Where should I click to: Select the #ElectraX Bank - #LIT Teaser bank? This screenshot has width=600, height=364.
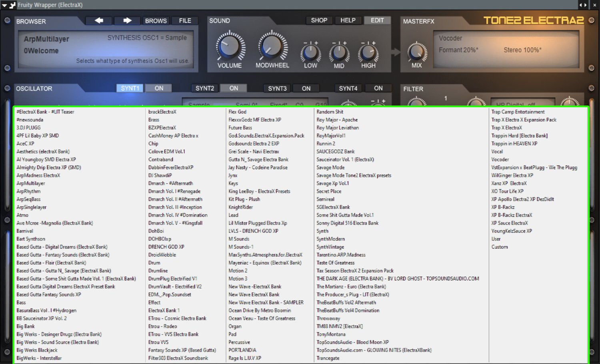point(45,112)
